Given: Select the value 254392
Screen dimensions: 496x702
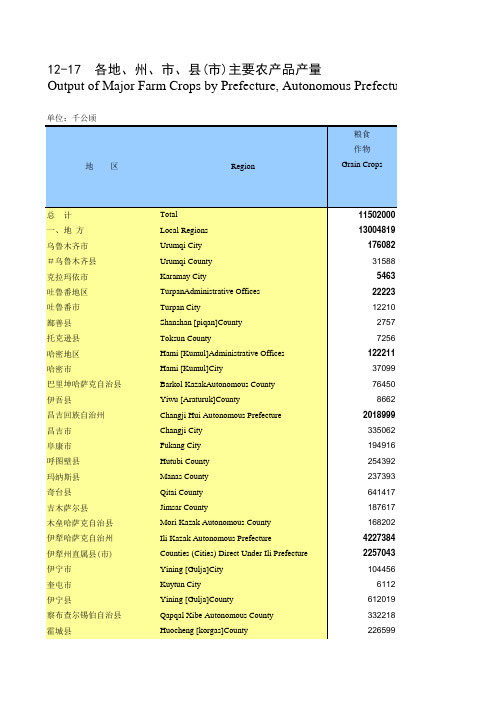Looking at the screenshot, I should click(381, 461).
